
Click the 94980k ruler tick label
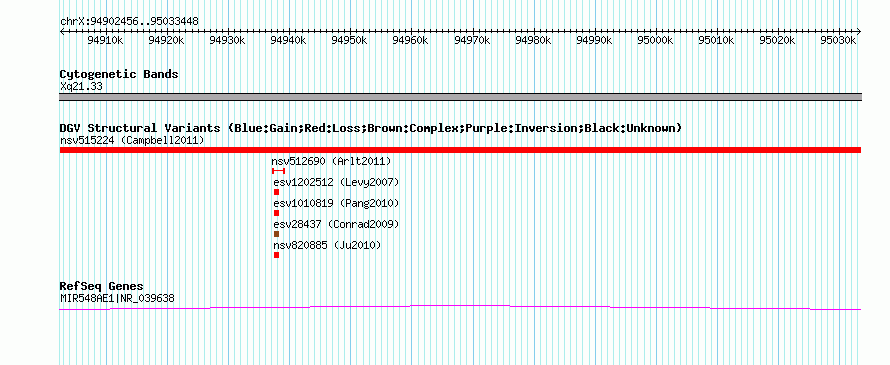click(x=534, y=41)
